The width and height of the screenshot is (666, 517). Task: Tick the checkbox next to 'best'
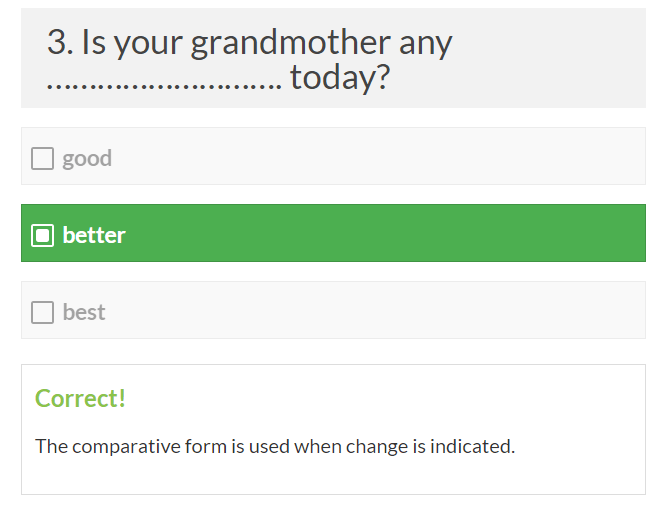pos(42,312)
